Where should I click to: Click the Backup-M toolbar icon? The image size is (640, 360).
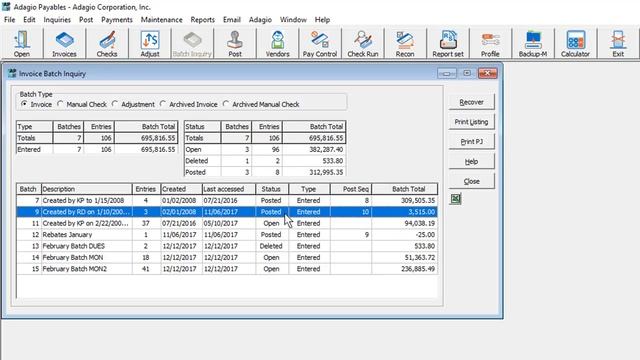[x=533, y=43]
